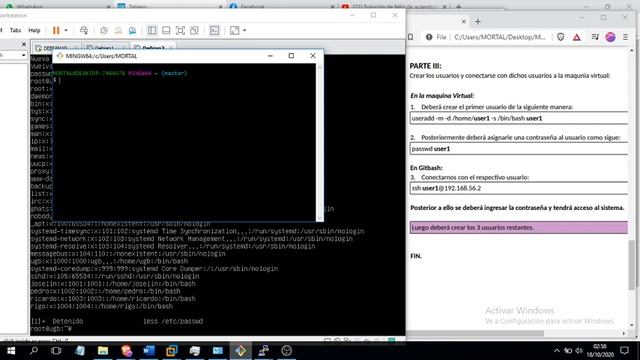The width and height of the screenshot is (640, 360).
Task: Open the console view icon in VMware toolbar
Action: click(x=214, y=30)
